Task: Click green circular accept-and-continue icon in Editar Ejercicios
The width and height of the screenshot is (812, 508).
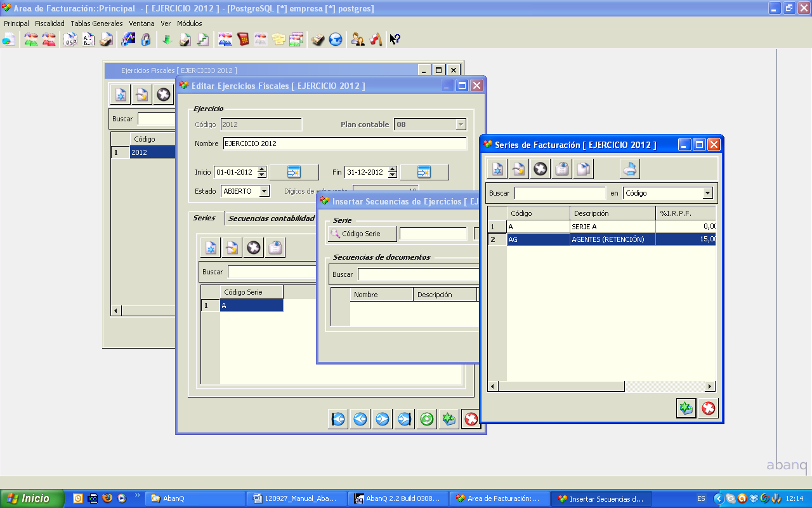Action: tap(427, 419)
